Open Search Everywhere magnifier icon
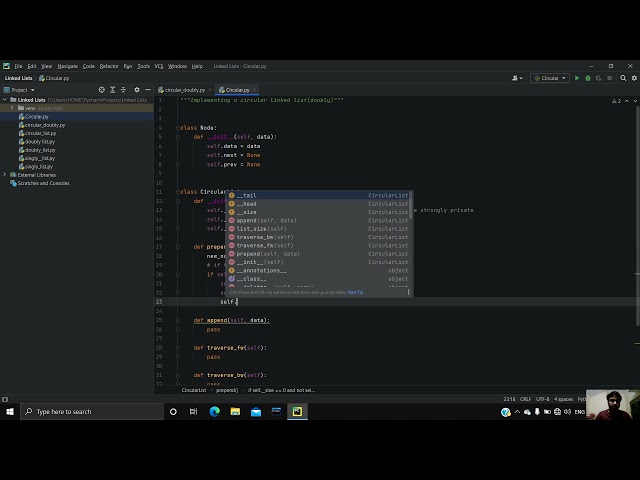 (623, 78)
